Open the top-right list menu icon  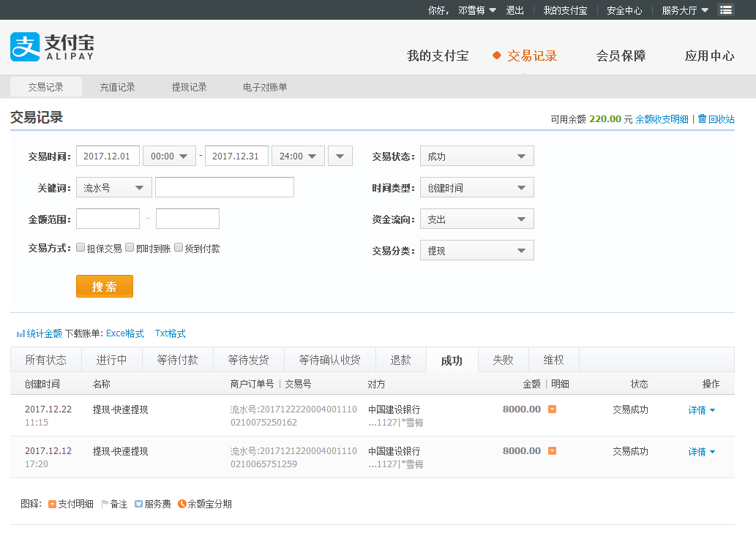click(725, 10)
